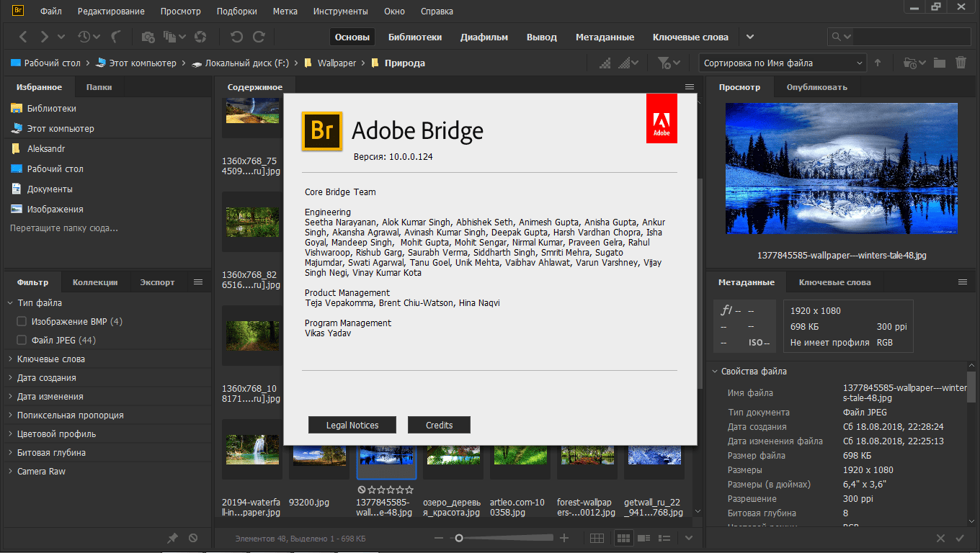Open the Сортировка по Имя файла dropdown
The image size is (980, 553).
(783, 63)
